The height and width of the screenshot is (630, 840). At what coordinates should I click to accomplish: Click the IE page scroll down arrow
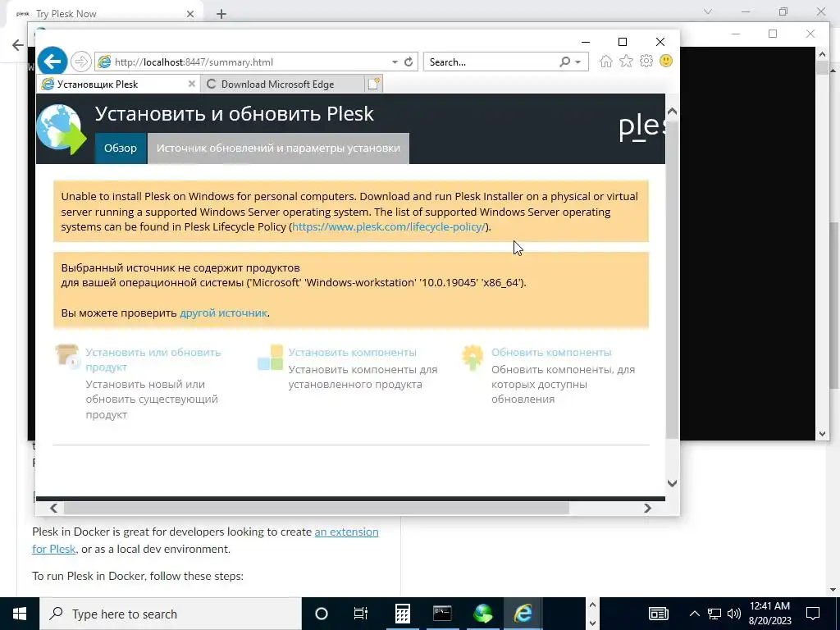coord(672,483)
